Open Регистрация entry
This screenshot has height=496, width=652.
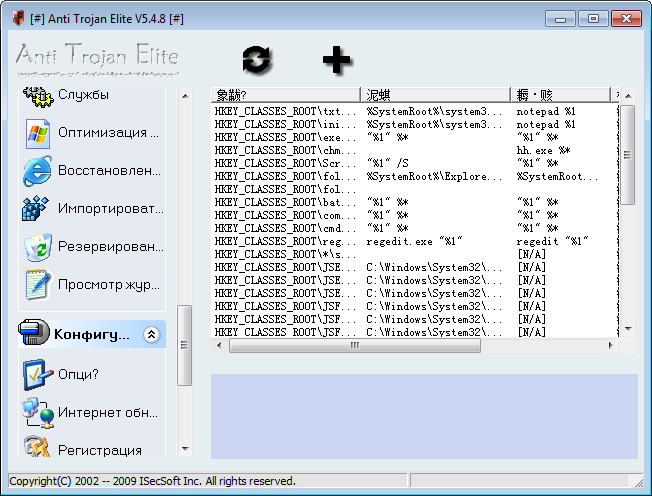100,451
